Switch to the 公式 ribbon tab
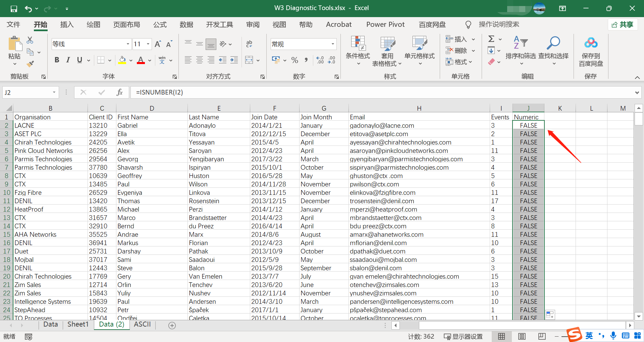This screenshot has width=644, height=342. click(x=160, y=24)
